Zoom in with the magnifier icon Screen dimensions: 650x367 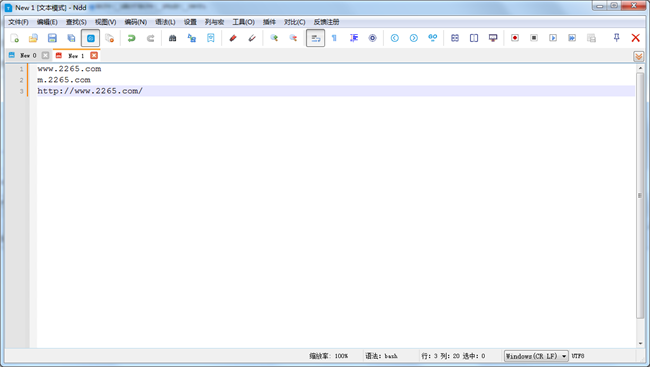274,38
